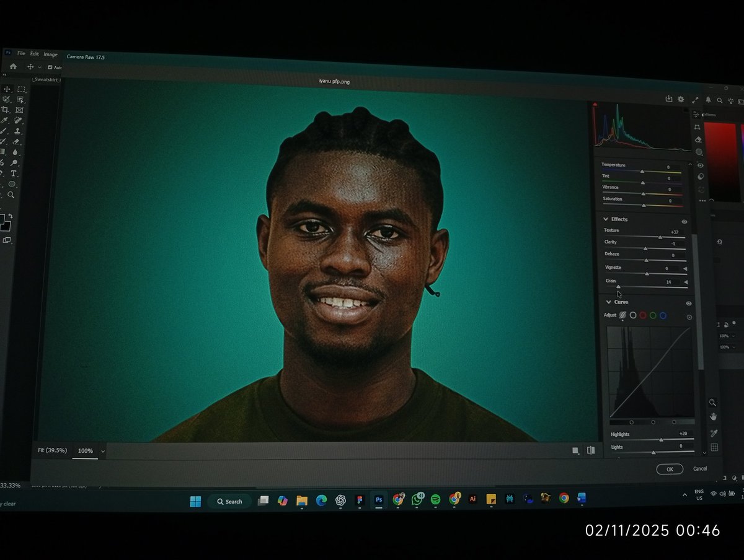Screen dimensions: 744x560
Task: Select the Rectangular Marquee tool
Action: [21, 89]
